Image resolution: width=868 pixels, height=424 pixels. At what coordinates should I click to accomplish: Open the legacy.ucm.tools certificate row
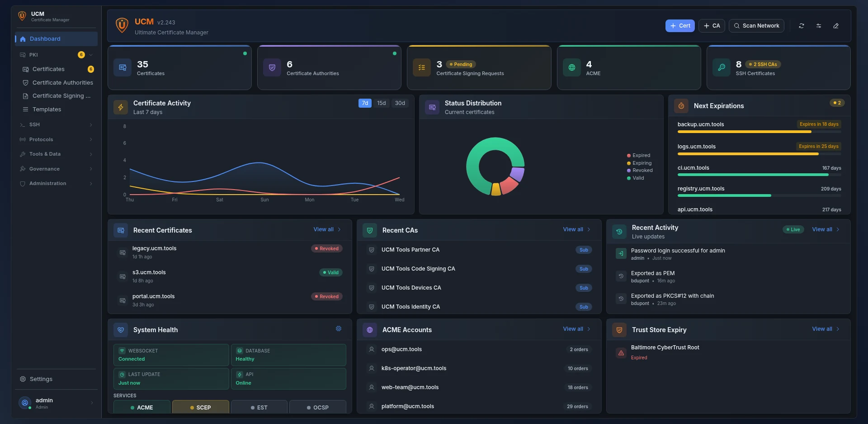pyautogui.click(x=230, y=252)
